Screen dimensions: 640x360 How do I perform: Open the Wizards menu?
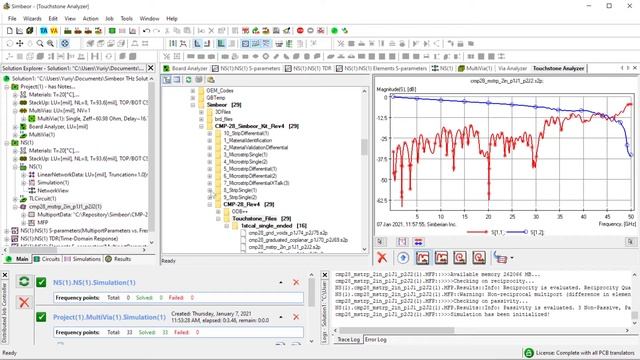tap(32, 19)
